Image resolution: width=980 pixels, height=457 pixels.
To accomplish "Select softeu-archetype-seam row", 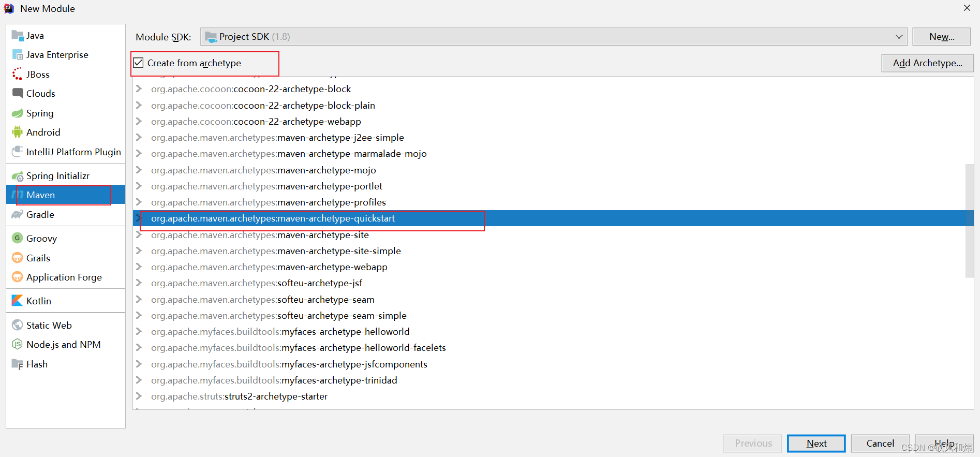I will [x=554, y=299].
